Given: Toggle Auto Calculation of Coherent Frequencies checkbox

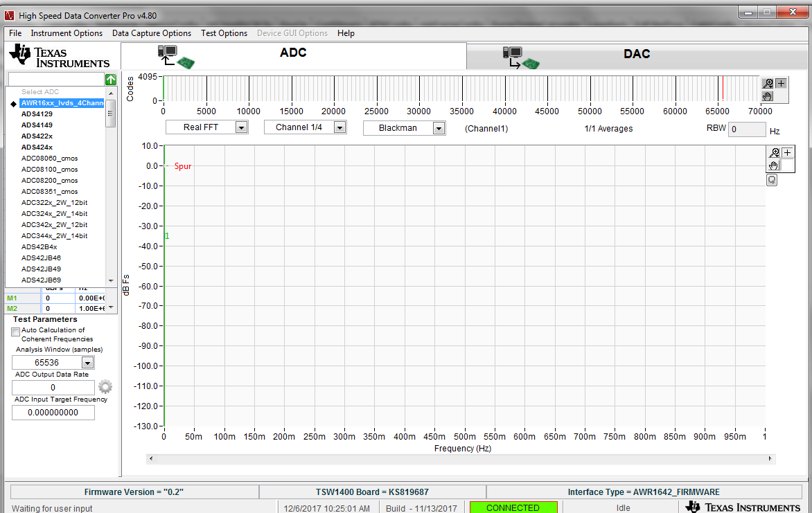Looking at the screenshot, I should 15,332.
